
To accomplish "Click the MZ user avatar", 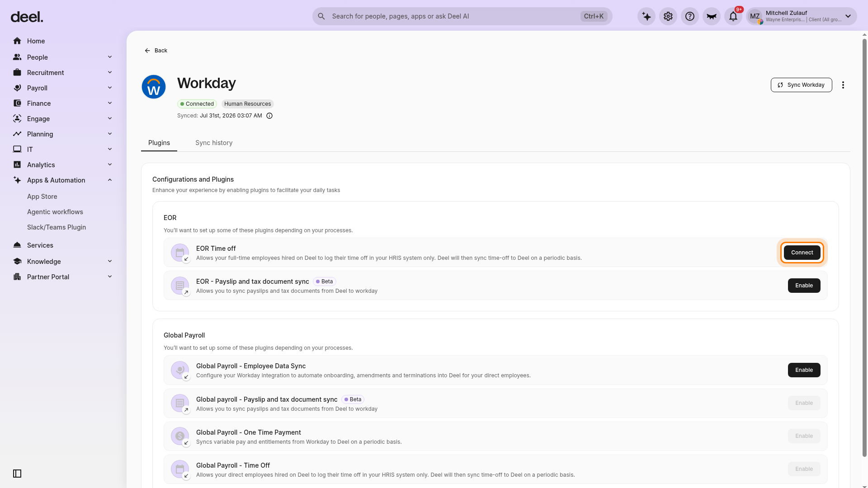I will point(755,16).
